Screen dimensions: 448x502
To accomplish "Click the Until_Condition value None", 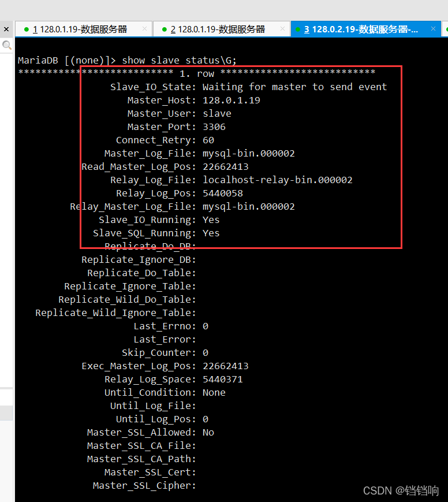I will point(214,392).
